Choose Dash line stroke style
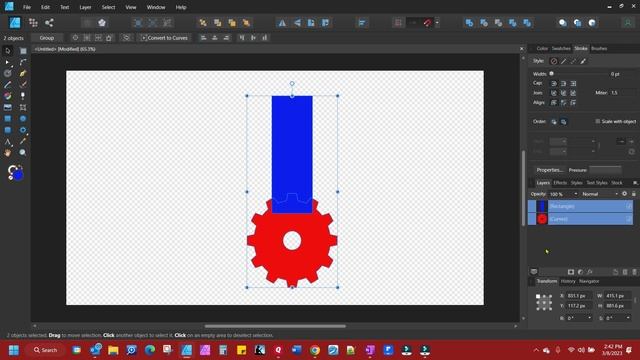 click(x=573, y=61)
